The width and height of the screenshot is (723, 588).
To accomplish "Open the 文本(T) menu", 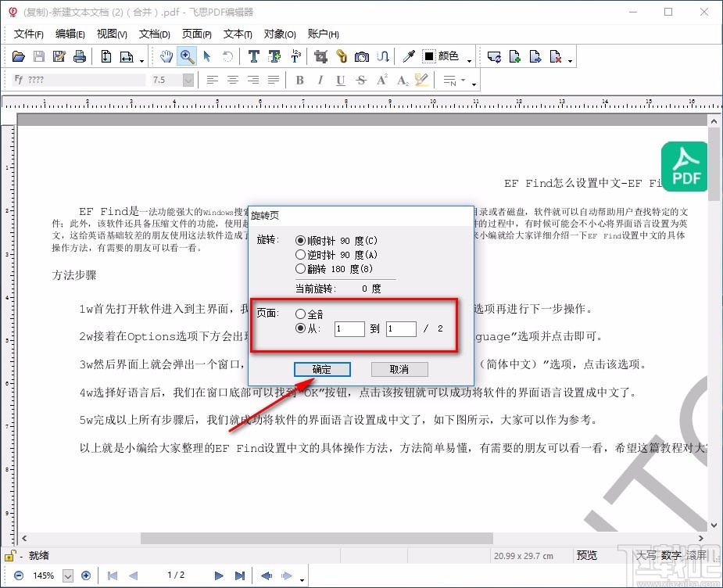I will coord(238,34).
